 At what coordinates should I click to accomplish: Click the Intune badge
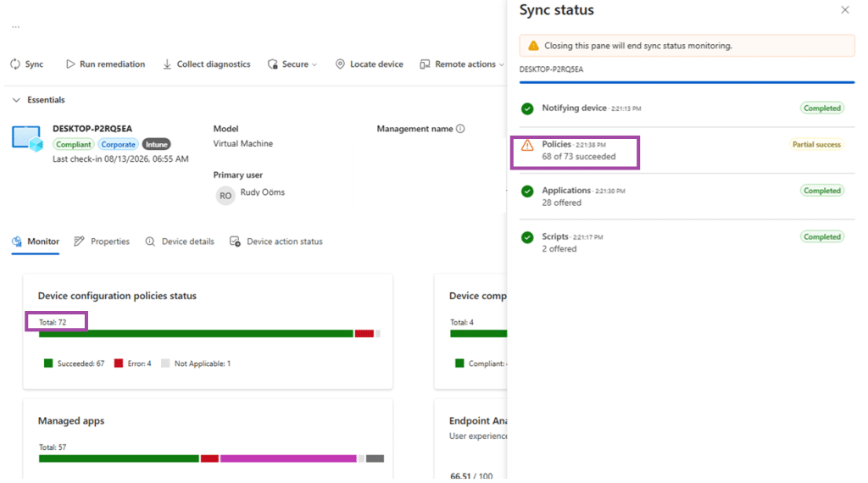click(156, 144)
